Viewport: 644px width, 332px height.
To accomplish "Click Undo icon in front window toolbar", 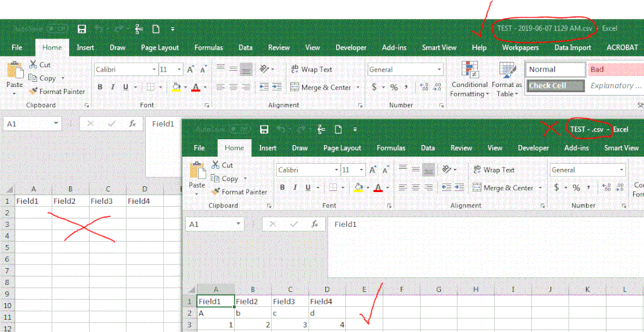I will click(282, 130).
